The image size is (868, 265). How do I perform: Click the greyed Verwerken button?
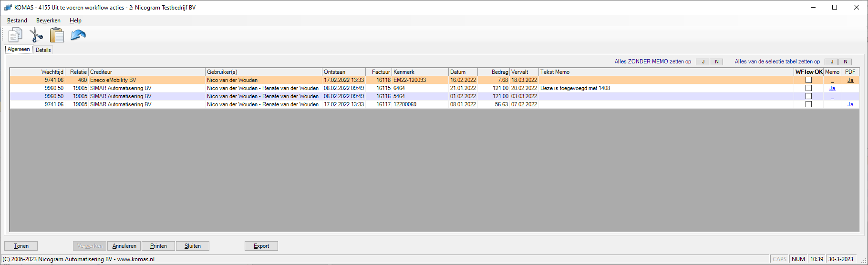90,246
